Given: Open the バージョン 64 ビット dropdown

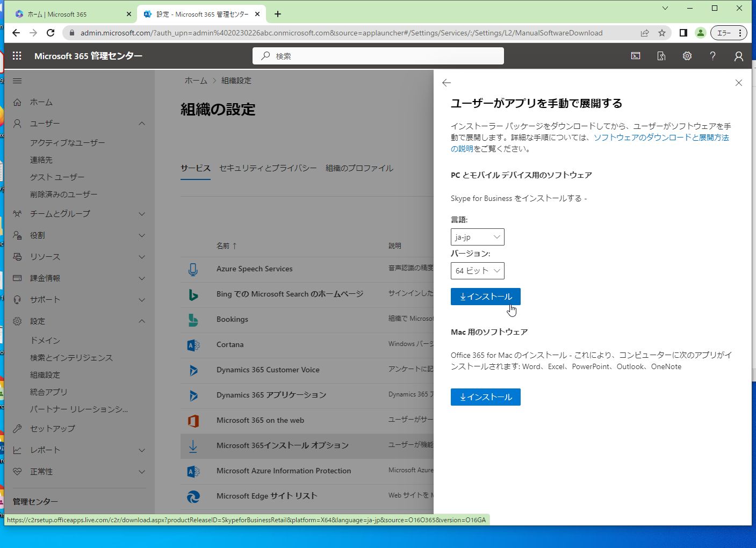Looking at the screenshot, I should click(477, 271).
